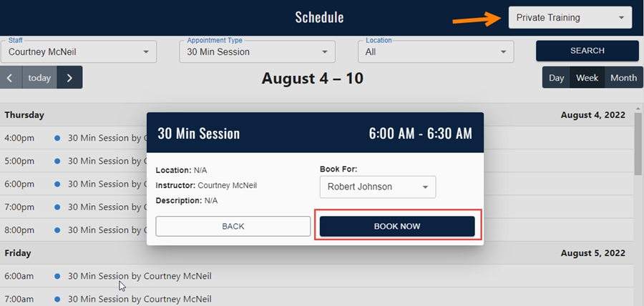This screenshot has height=306, width=644.
Task: Open the Private Training dropdown
Action: (570, 18)
